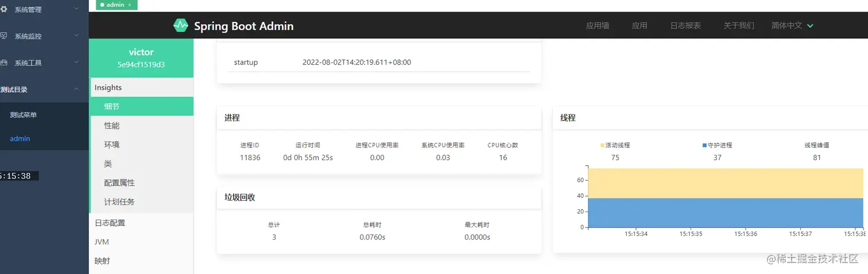
Task: Open the JVM section
Action: click(x=141, y=242)
